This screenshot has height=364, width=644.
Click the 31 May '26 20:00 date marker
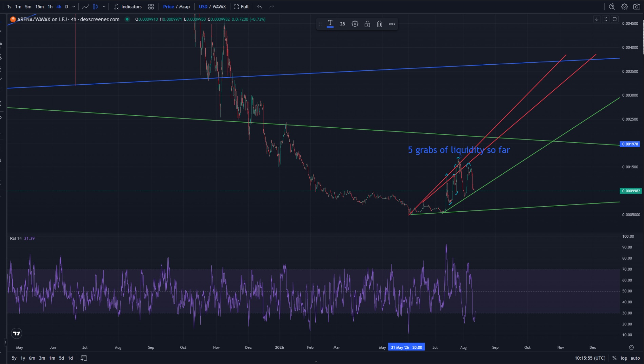406,347
